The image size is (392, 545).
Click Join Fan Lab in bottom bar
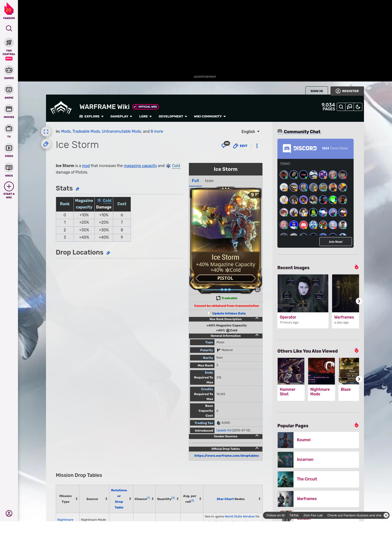(313, 515)
